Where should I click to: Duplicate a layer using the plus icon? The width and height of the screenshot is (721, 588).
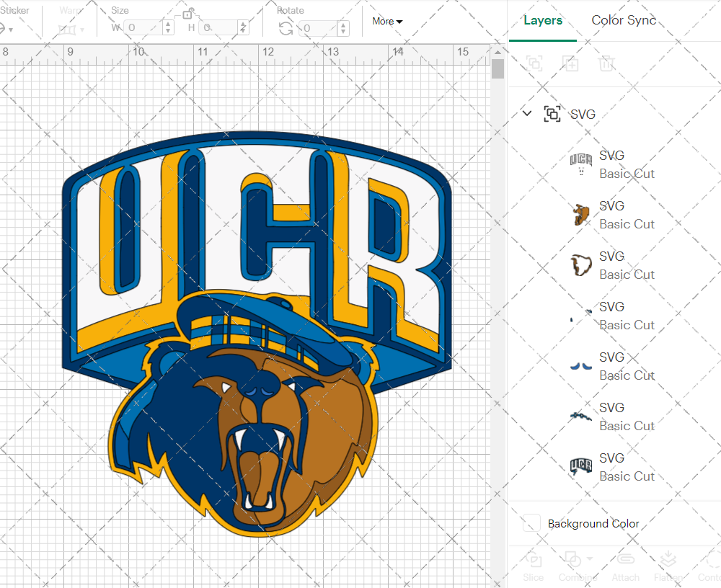(x=570, y=63)
